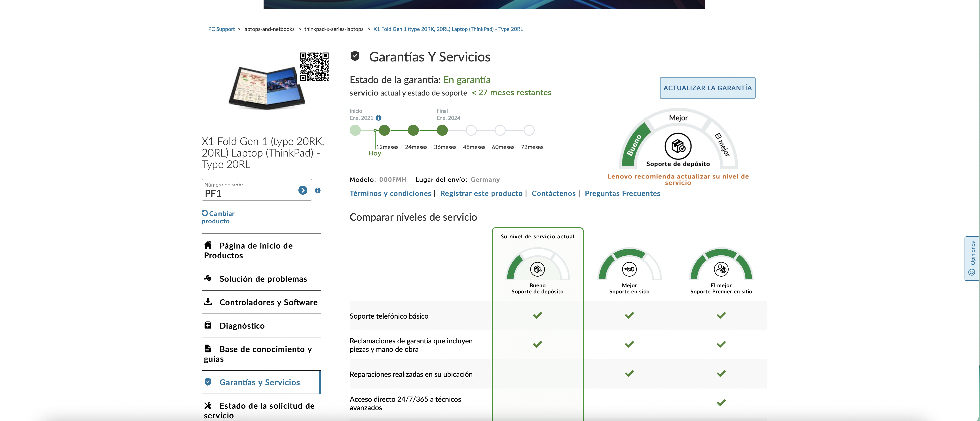Viewport: 980px width, 421px height.
Task: Click 'En garantía' status text
Action: point(467,80)
